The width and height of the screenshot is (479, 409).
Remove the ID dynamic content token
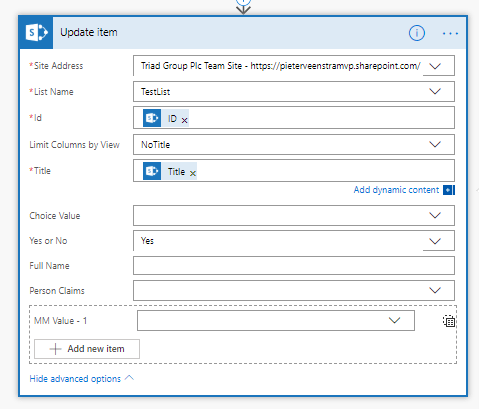pyautogui.click(x=184, y=120)
